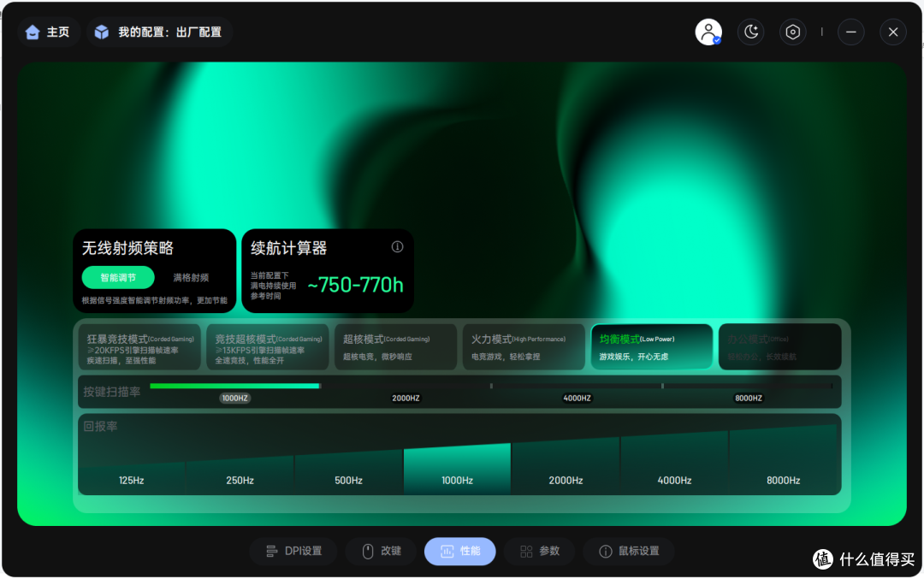Select 125Hz polling rate

click(x=132, y=480)
